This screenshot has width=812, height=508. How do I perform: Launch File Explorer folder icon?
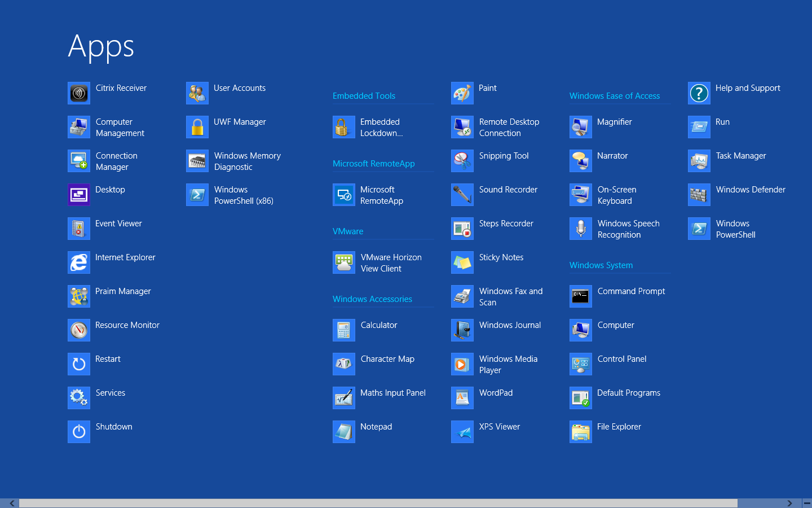coord(581,432)
